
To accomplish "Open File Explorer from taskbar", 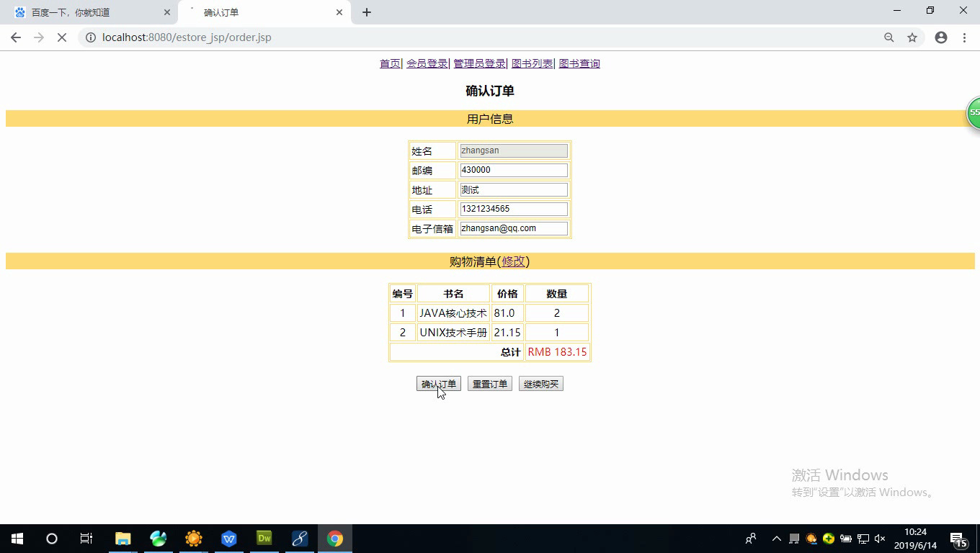I will coord(122,539).
